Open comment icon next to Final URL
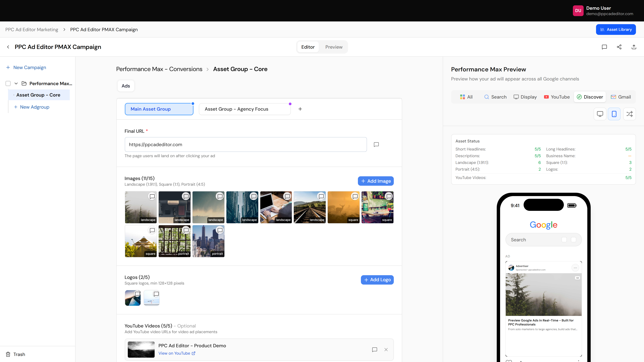The width and height of the screenshot is (644, 362). (376, 144)
